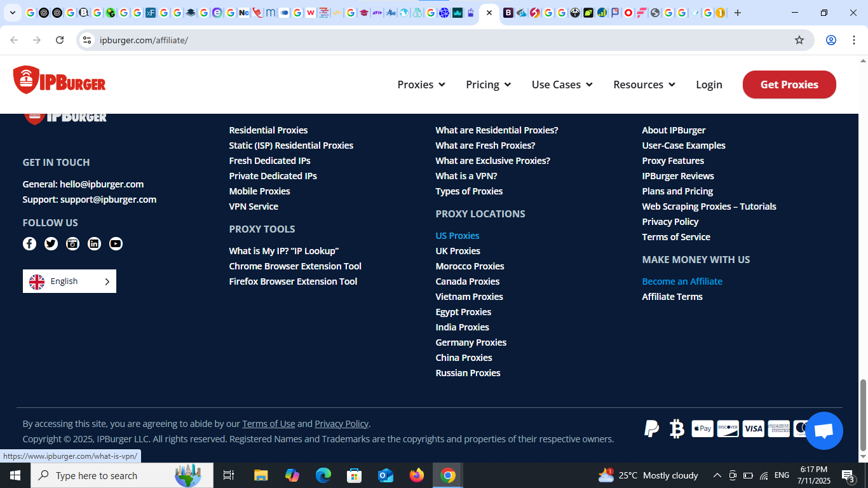The width and height of the screenshot is (868, 488).
Task: Open the What is a VPN? link
Action: tap(466, 176)
